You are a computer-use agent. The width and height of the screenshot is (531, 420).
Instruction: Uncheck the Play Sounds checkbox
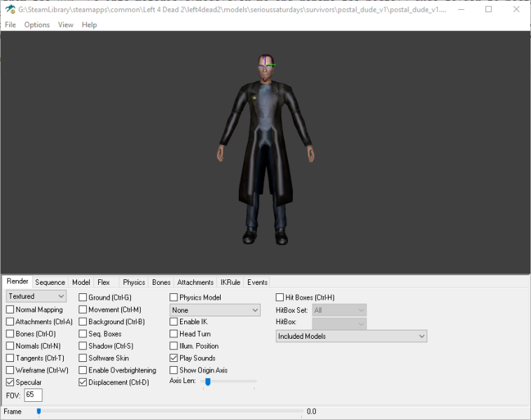pos(174,358)
